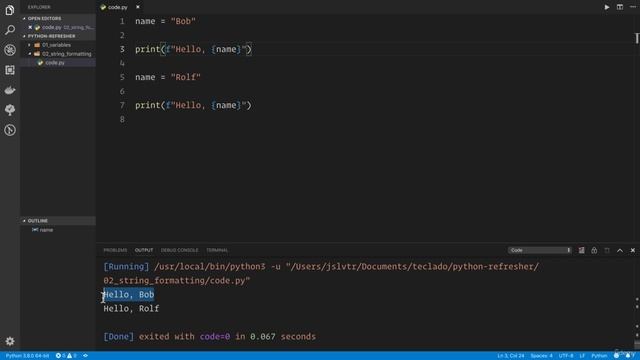Change the LF end-of-line sequence
Screen dimensions: 640x360
(582, 356)
